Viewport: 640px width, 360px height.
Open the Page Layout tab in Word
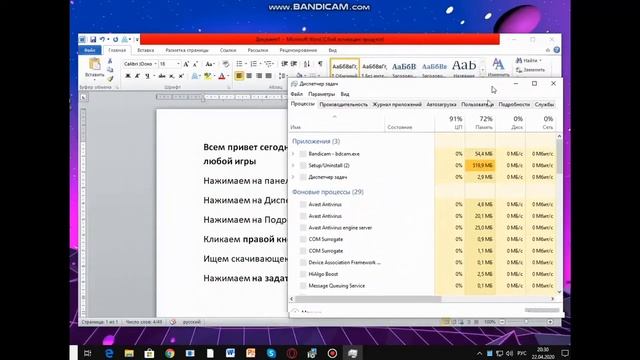pos(187,50)
